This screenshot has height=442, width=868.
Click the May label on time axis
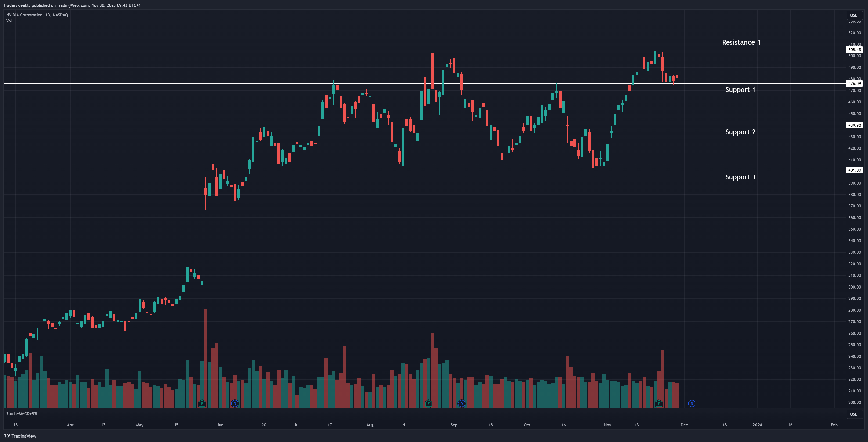(x=140, y=425)
